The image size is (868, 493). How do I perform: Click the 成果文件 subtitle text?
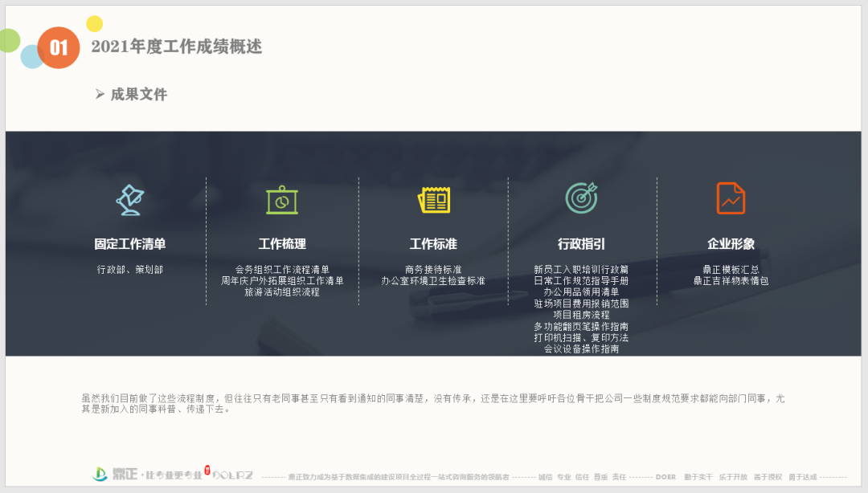[x=139, y=95]
